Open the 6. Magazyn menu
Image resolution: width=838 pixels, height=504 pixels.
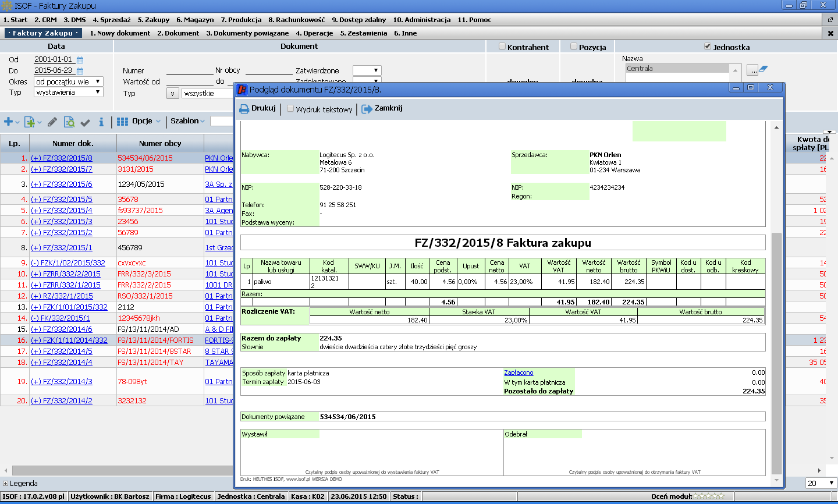point(195,20)
